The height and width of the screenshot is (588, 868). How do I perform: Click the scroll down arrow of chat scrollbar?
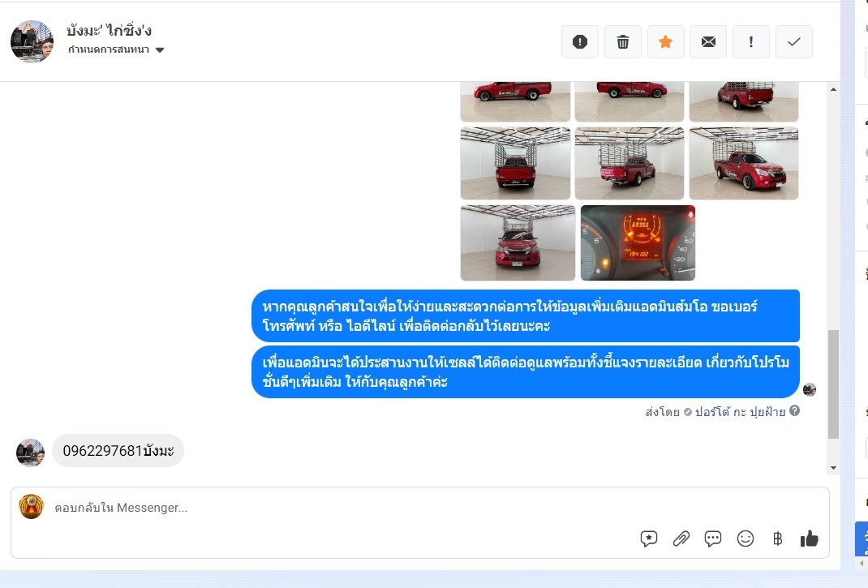tap(833, 469)
